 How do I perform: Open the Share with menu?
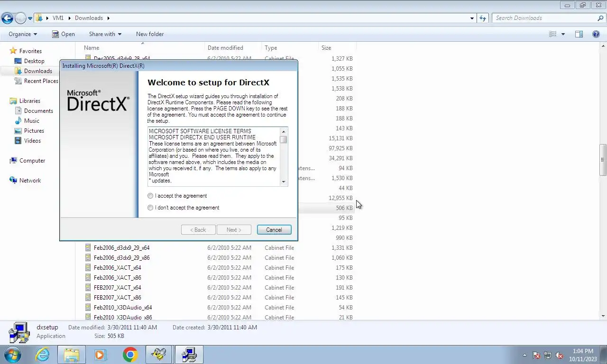(105, 34)
